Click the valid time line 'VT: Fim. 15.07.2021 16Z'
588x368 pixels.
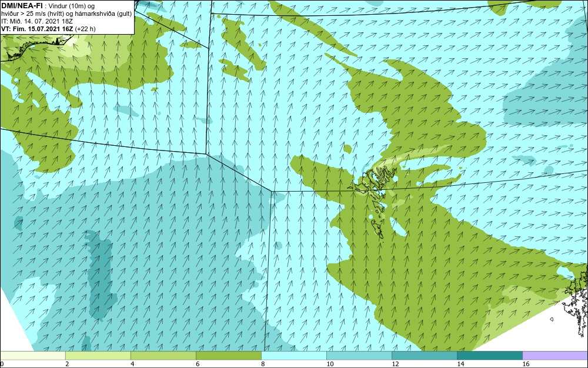pos(38,29)
